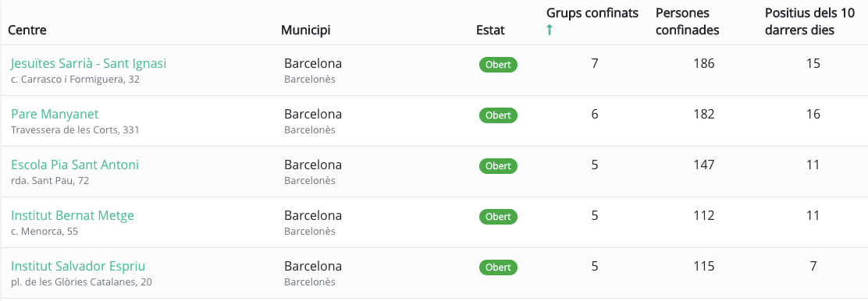Sort by Grups confinats column header
The height and width of the screenshot is (301, 868).
[x=592, y=12]
